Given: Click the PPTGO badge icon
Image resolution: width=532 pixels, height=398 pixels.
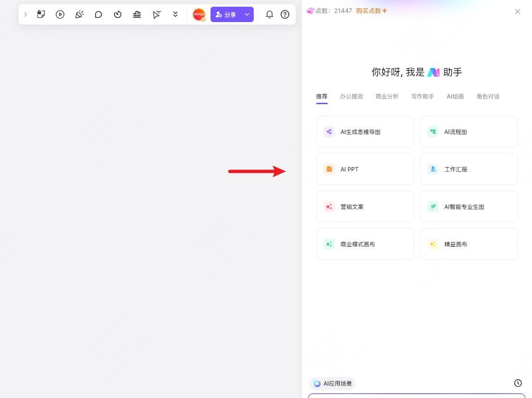Looking at the screenshot, I should (199, 14).
